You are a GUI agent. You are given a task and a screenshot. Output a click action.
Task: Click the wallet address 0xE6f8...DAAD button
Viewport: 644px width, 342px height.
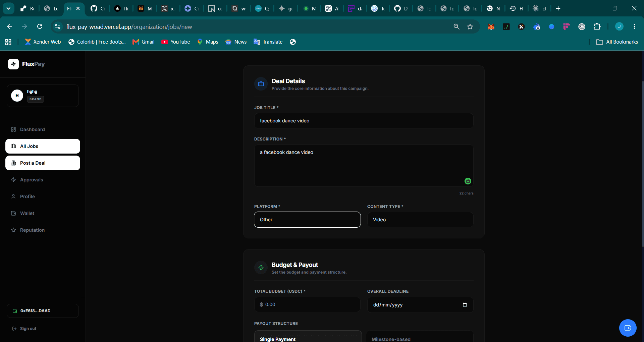tap(43, 311)
